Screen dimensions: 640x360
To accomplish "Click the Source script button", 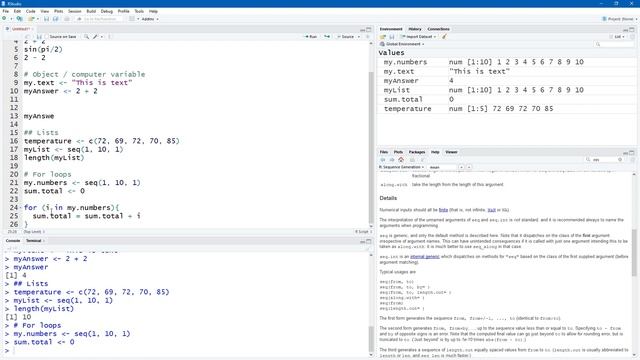I will [346, 37].
